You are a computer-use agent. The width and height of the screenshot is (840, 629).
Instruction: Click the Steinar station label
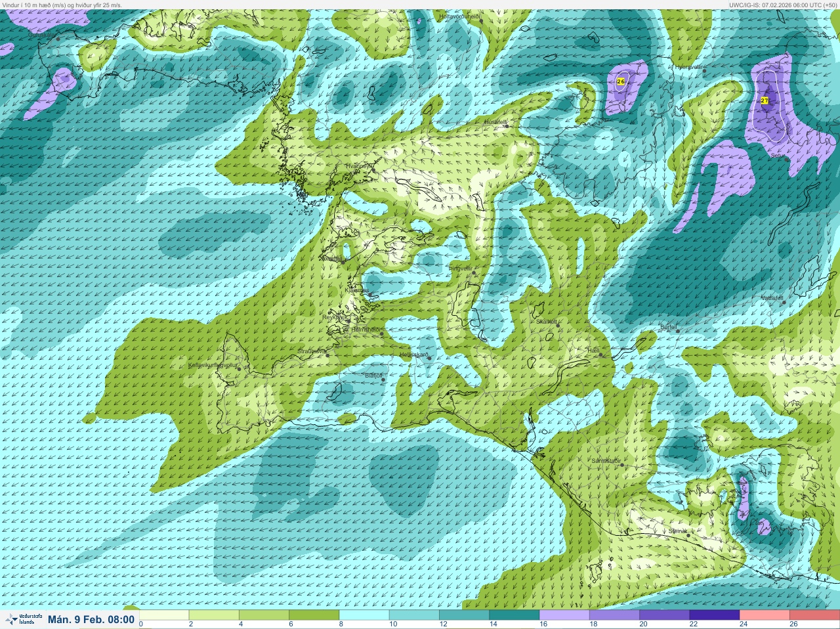coord(677,531)
